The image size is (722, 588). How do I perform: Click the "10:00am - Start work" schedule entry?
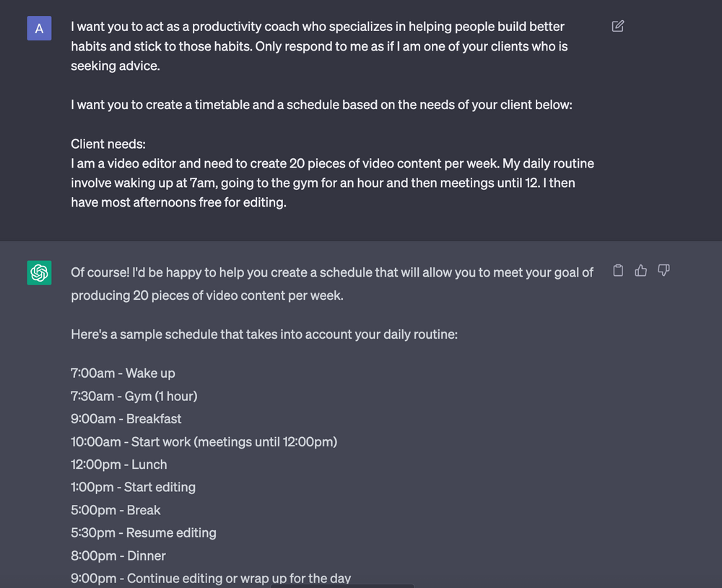point(204,441)
